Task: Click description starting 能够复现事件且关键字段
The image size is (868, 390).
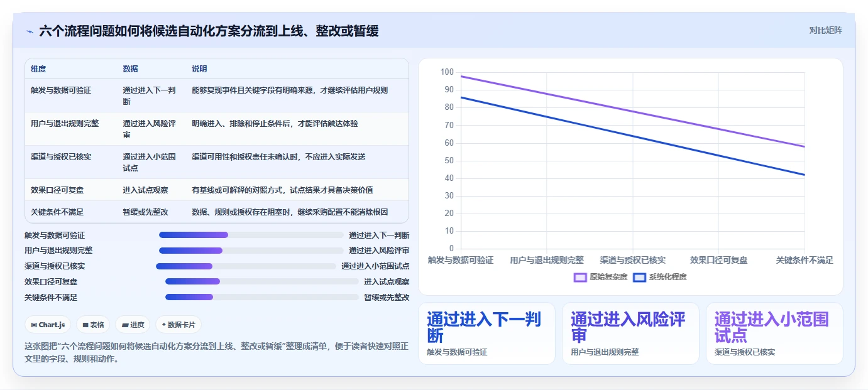Action: pos(290,90)
